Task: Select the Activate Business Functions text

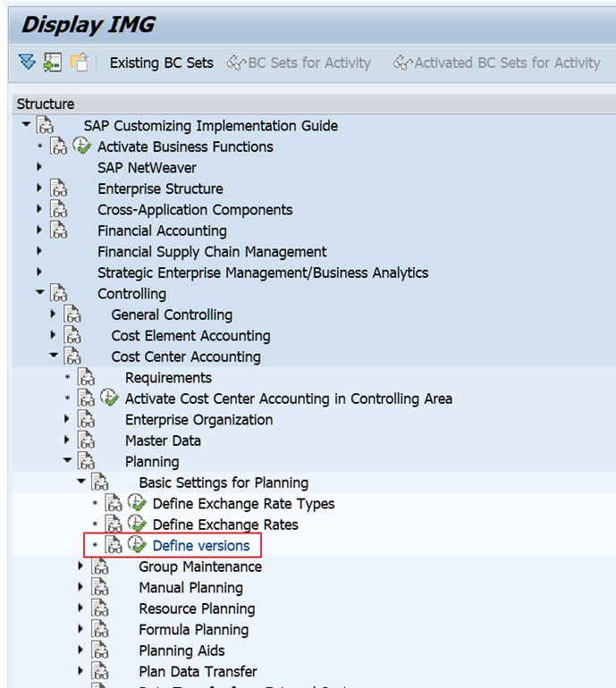Action: pyautogui.click(x=185, y=147)
